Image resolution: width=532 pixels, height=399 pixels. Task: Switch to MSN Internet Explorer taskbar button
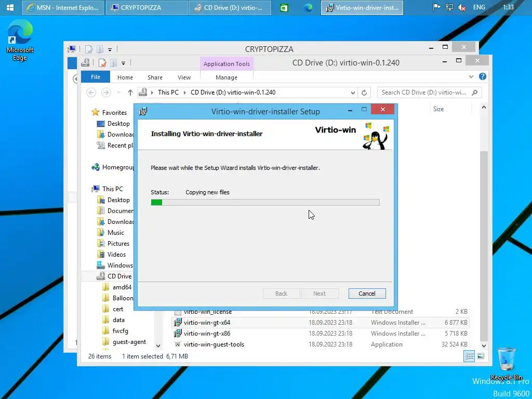tap(63, 7)
